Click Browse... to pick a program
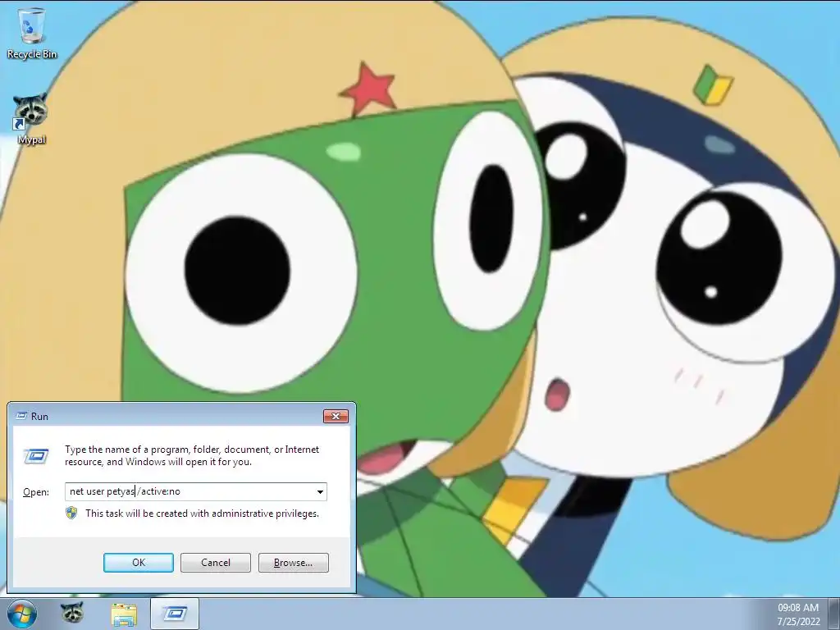Viewport: 840px width, 630px height. 293,563
